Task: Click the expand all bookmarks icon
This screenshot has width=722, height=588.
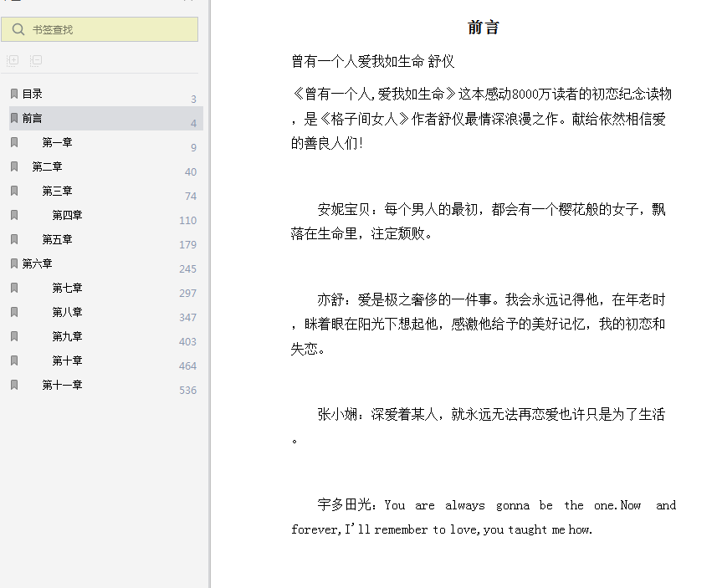Action: coord(13,60)
